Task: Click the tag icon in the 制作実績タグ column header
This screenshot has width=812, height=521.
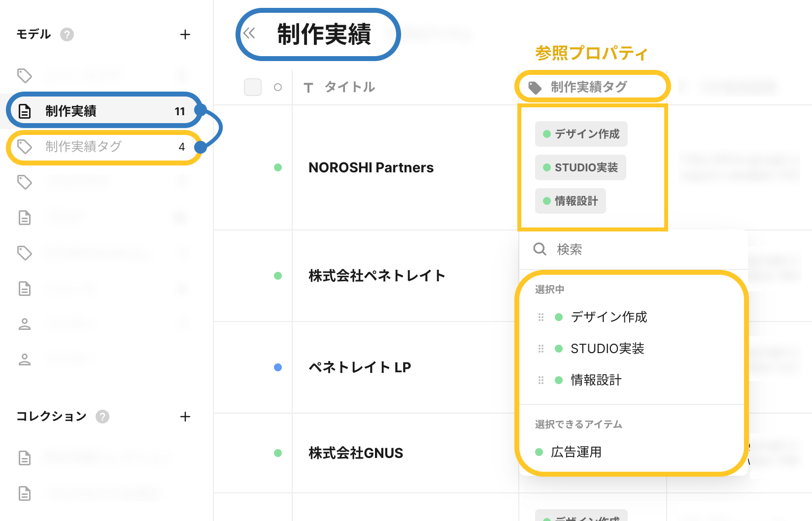Action: pyautogui.click(x=536, y=86)
